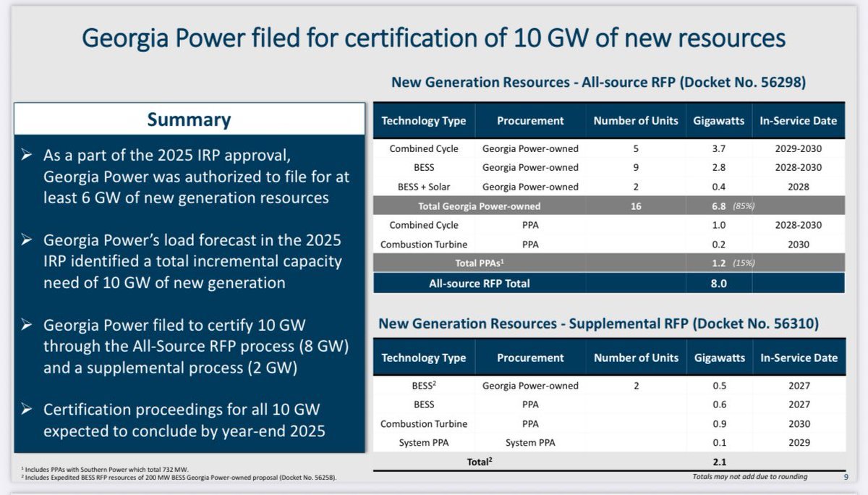868x495 pixels.
Task: Click the (85%) share annotation
Action: point(744,206)
